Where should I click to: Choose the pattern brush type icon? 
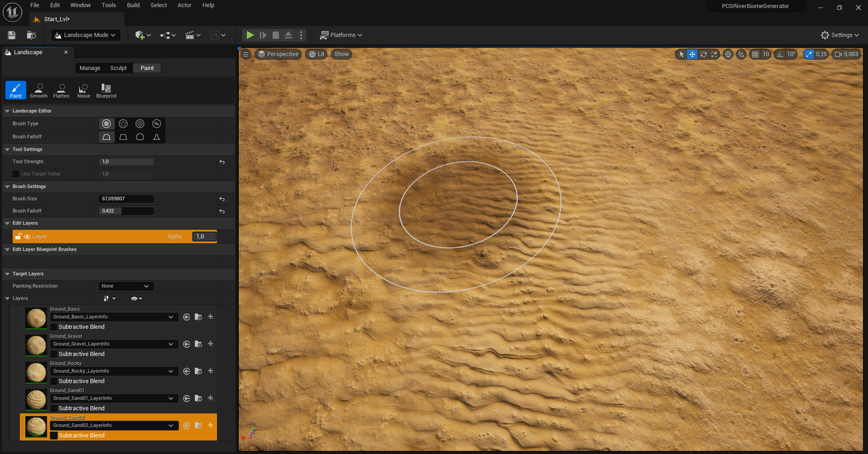click(140, 124)
